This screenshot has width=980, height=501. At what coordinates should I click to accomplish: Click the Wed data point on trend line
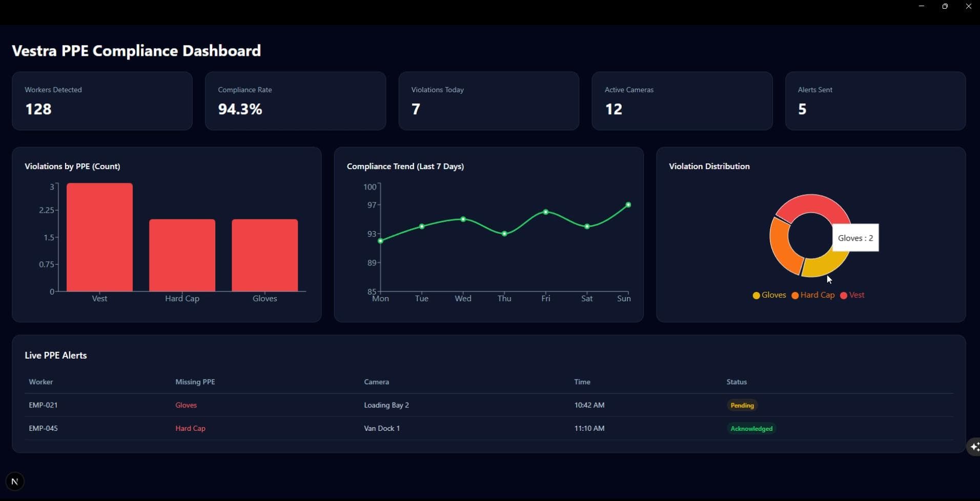point(463,219)
